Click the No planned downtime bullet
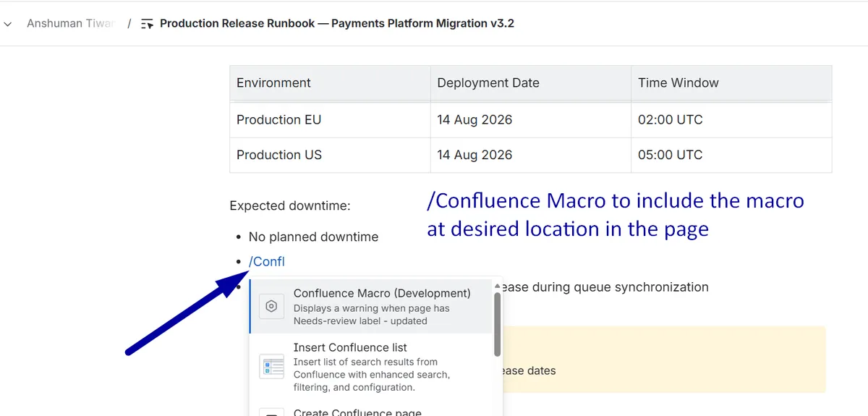Viewport: 868px width, 416px height. pyautogui.click(x=313, y=237)
